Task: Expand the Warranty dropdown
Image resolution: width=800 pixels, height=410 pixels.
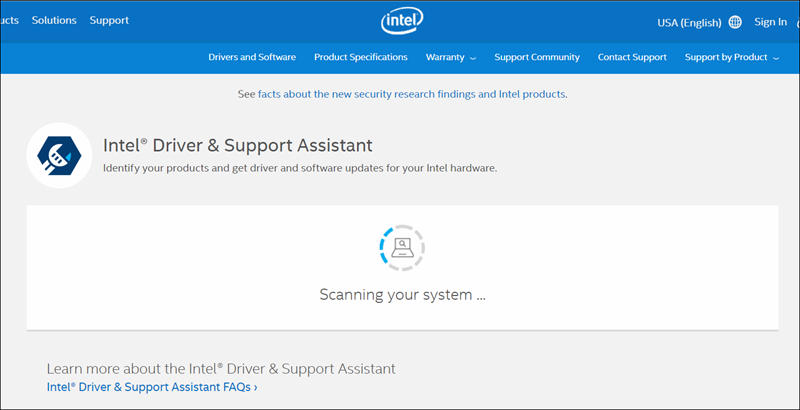Action: click(451, 57)
